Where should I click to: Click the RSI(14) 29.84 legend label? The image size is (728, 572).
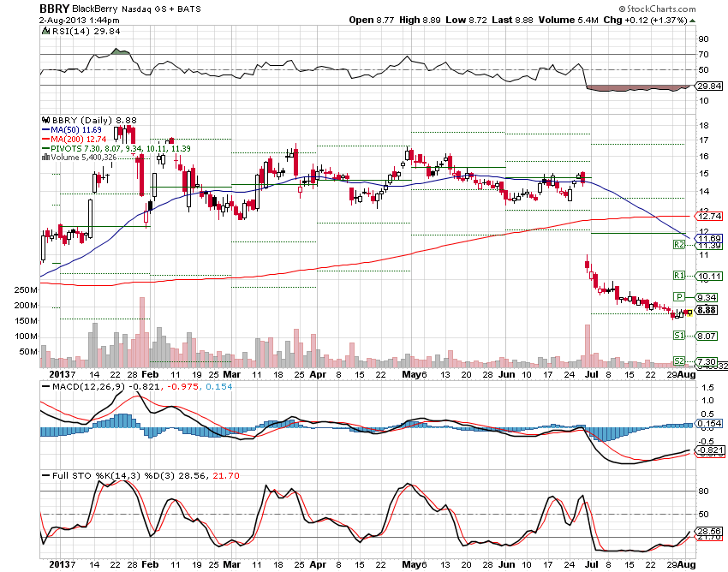pos(86,31)
